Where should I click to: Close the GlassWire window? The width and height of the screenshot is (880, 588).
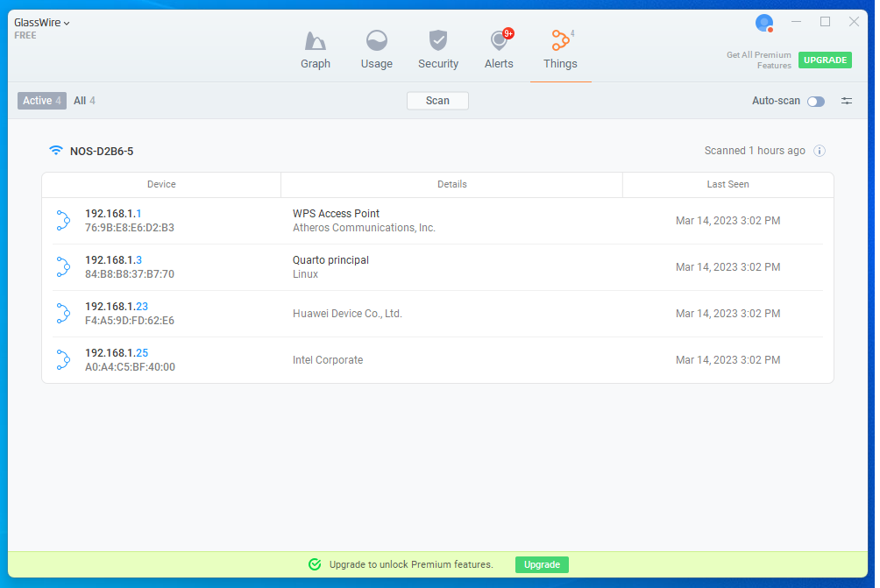pos(854,22)
